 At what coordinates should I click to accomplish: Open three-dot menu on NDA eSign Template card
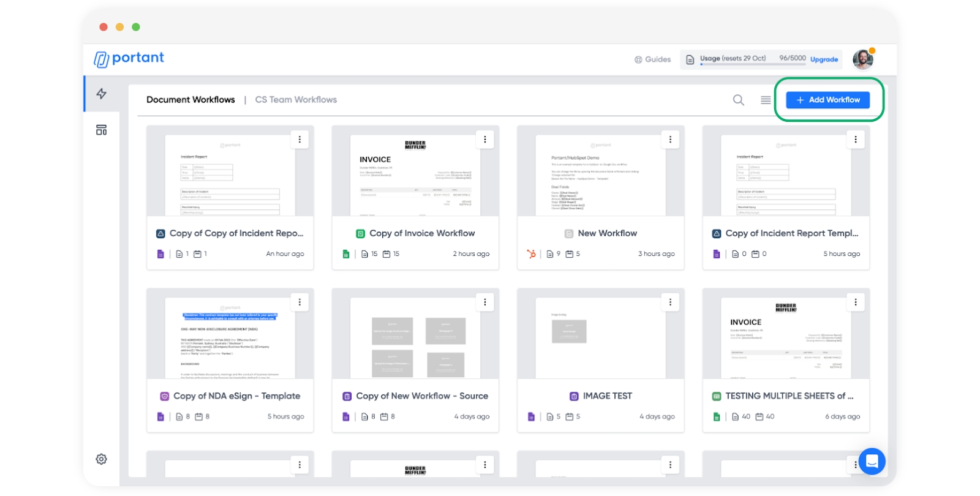(x=300, y=302)
